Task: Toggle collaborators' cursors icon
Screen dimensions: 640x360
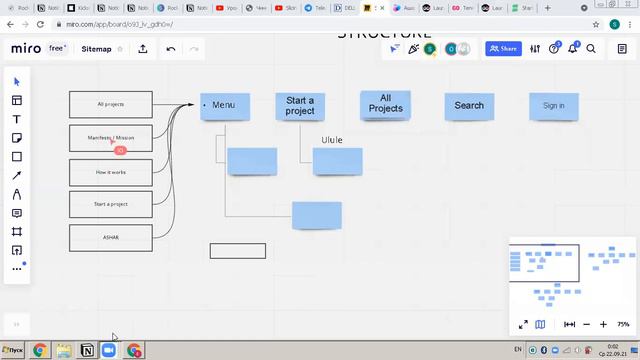Action: point(394,49)
